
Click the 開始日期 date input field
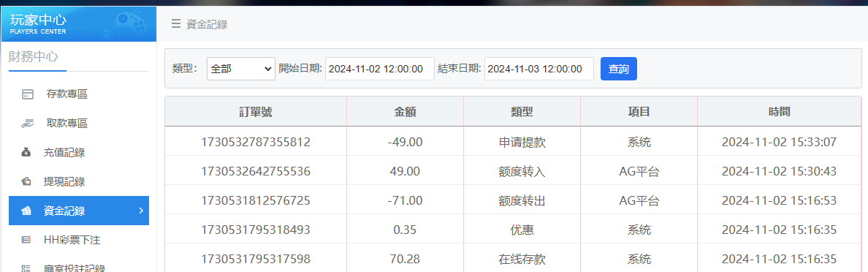(380, 69)
